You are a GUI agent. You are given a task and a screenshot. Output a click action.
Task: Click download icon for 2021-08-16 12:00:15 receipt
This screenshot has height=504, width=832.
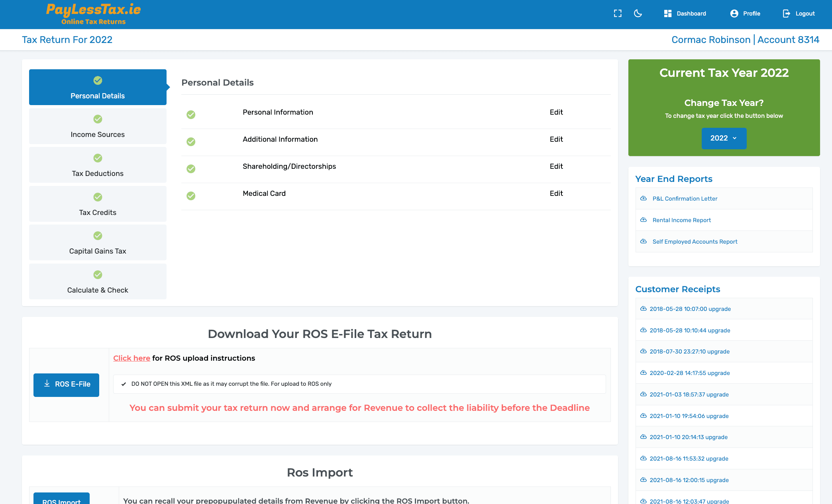643,480
